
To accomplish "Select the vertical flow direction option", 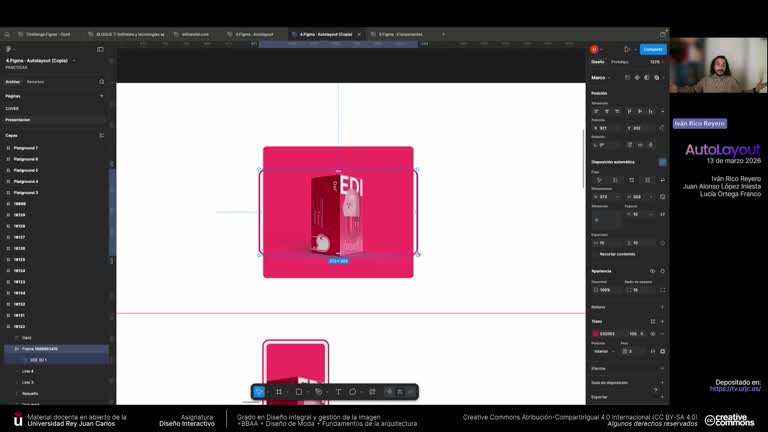I will [x=615, y=180].
